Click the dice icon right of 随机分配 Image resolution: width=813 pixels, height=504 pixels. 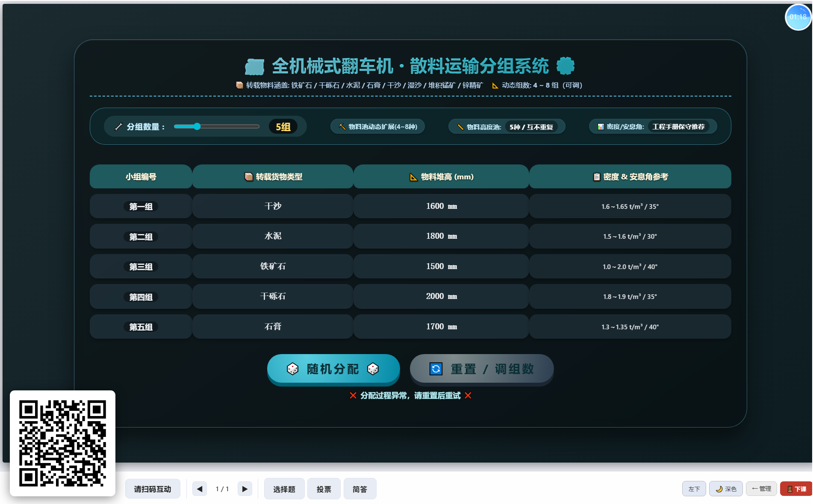click(373, 369)
